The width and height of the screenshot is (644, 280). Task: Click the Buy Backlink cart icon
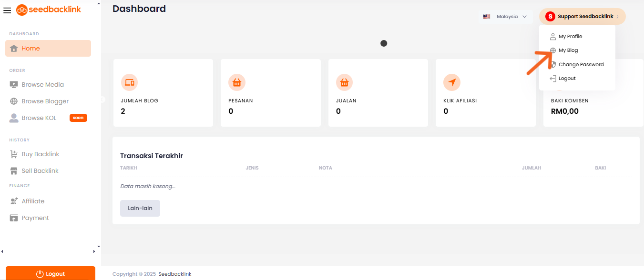14,154
